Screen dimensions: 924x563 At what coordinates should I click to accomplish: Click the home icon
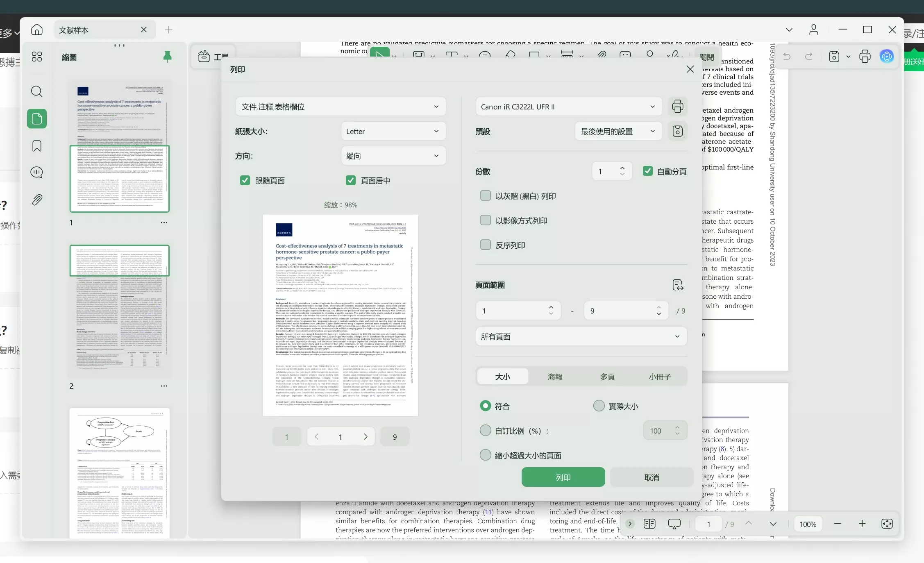click(x=37, y=30)
